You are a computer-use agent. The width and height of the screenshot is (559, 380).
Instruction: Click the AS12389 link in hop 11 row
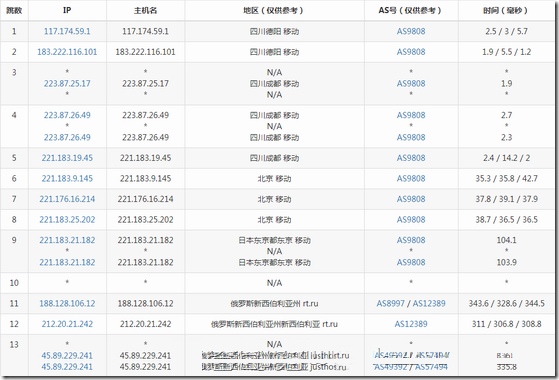coord(429,304)
